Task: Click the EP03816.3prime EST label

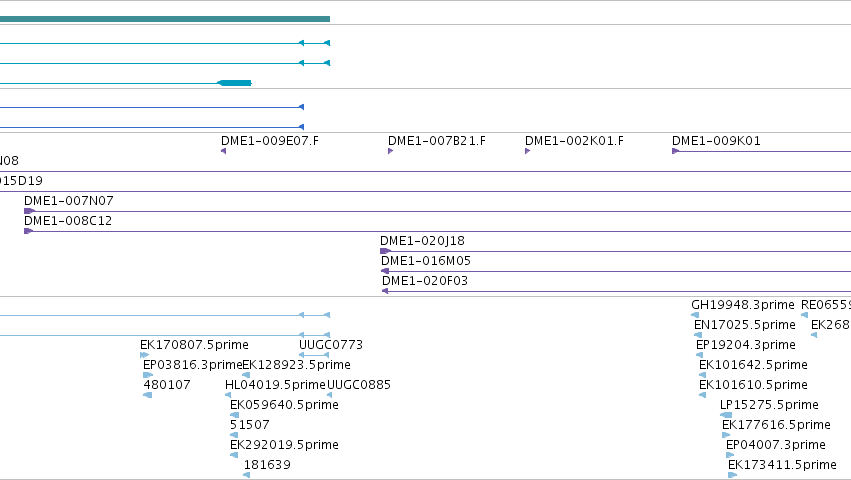Action: pos(193,365)
